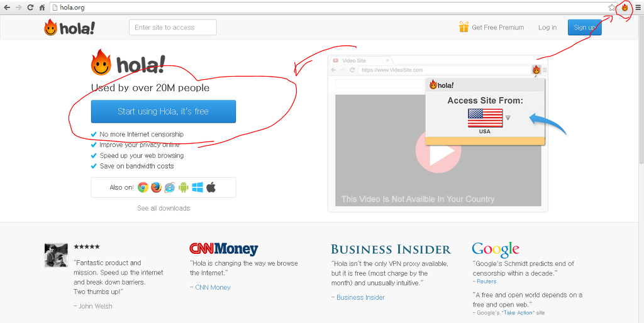Select the Firefox download icon
644x323 pixels.
point(156,187)
